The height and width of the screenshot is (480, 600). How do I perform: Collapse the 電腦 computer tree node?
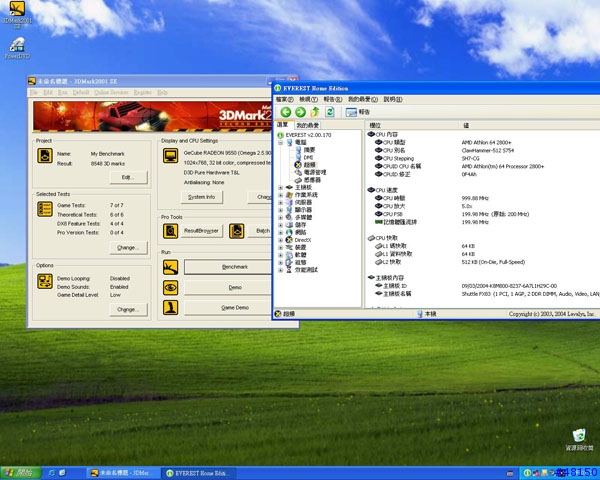tap(280, 142)
